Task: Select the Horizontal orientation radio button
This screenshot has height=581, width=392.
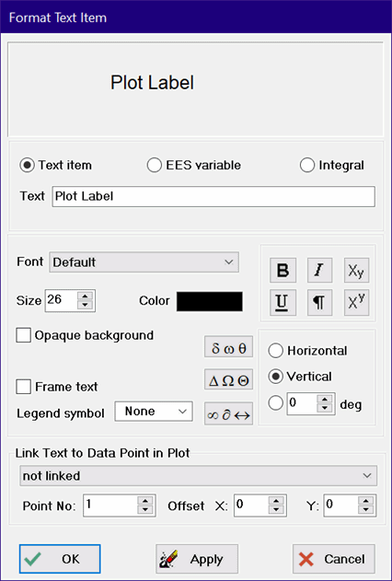Action: point(276,351)
